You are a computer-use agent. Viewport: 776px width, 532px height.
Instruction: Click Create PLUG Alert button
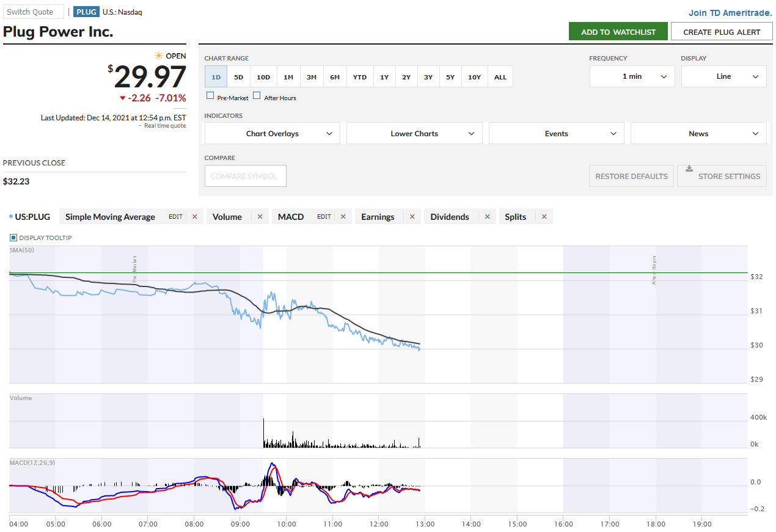[x=722, y=32]
